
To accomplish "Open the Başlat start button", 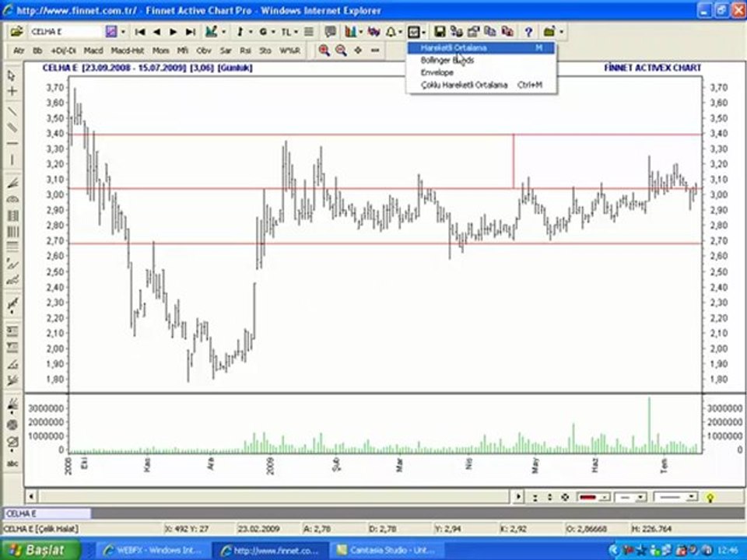I will point(40,550).
